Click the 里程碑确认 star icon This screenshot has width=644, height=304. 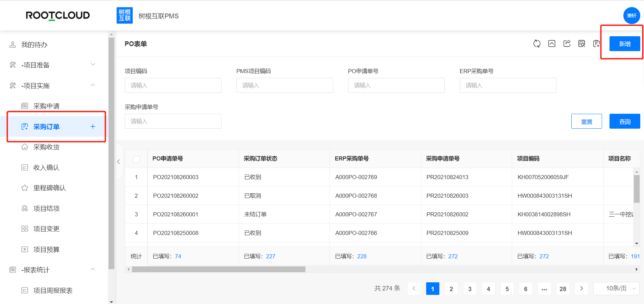coord(25,188)
